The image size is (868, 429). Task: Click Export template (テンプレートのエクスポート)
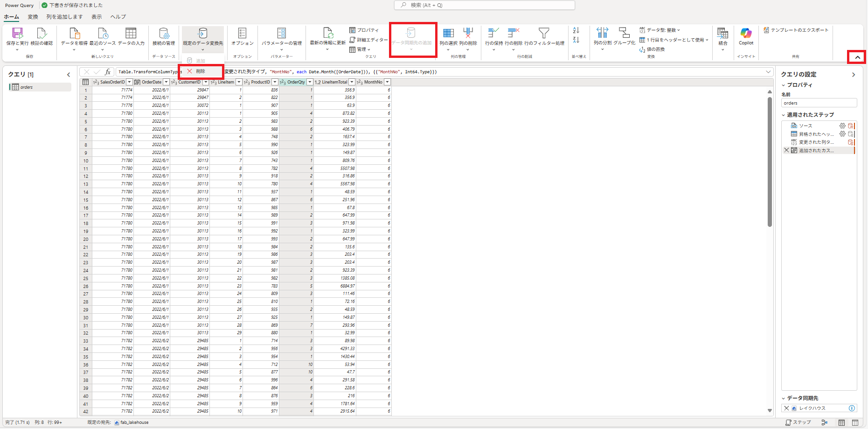[x=796, y=30]
